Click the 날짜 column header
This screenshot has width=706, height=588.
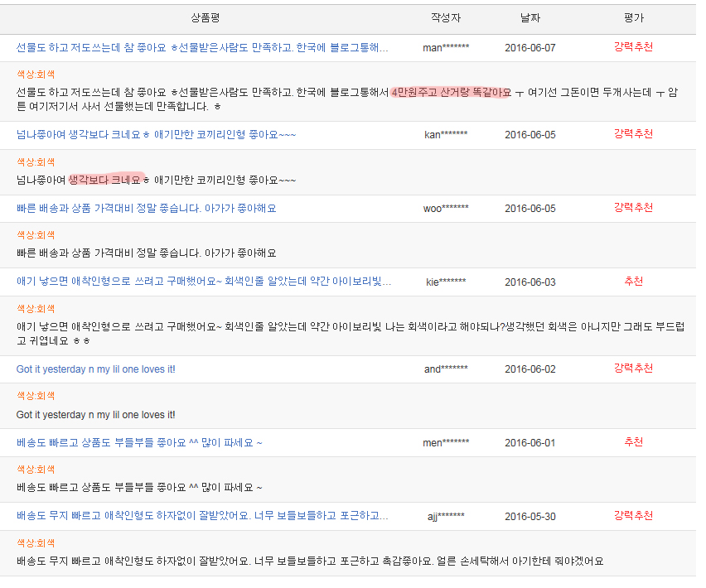530,17
